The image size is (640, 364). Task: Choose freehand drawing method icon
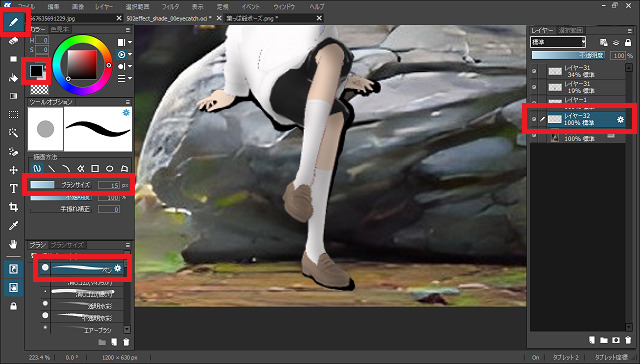[x=37, y=168]
